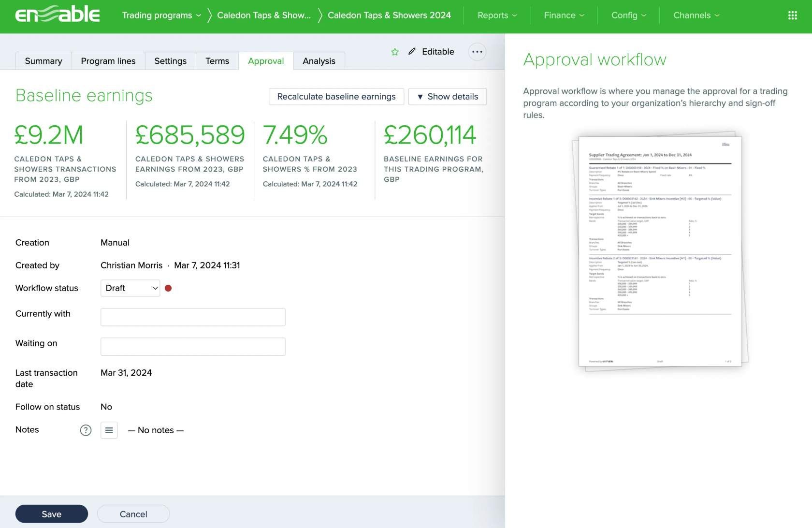Open the Workflow status Draft dropdown

coord(130,288)
